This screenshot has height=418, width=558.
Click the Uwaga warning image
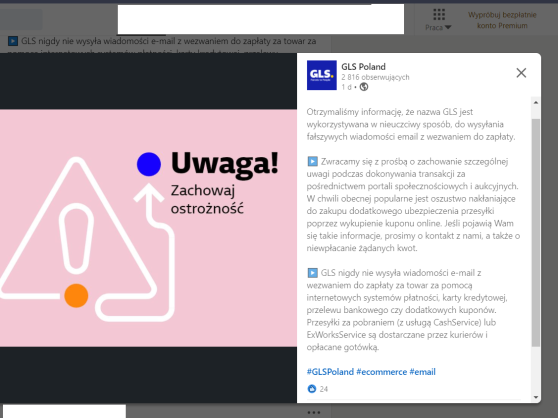tap(148, 228)
